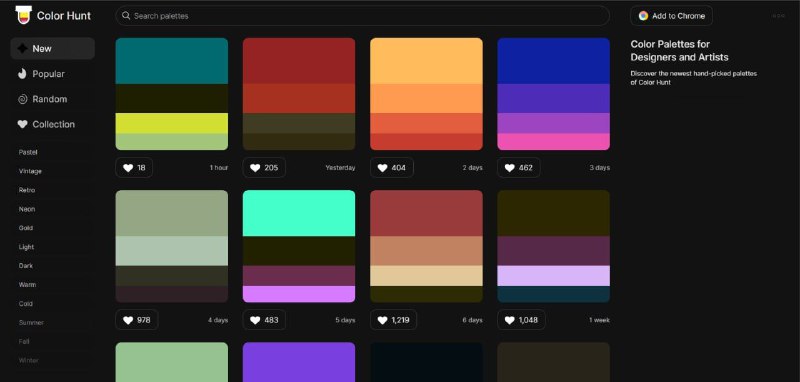Open the purple palette in the third row
This screenshot has width=800, height=382.
tap(299, 362)
